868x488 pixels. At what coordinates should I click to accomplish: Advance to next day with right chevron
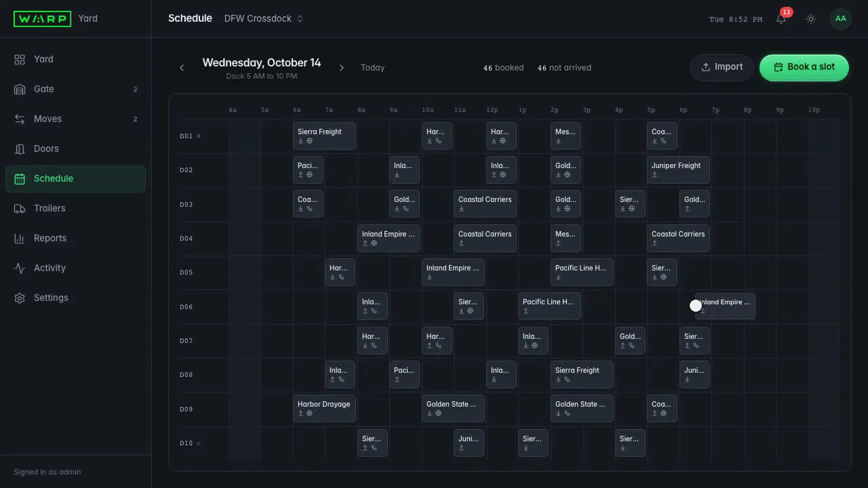click(342, 68)
